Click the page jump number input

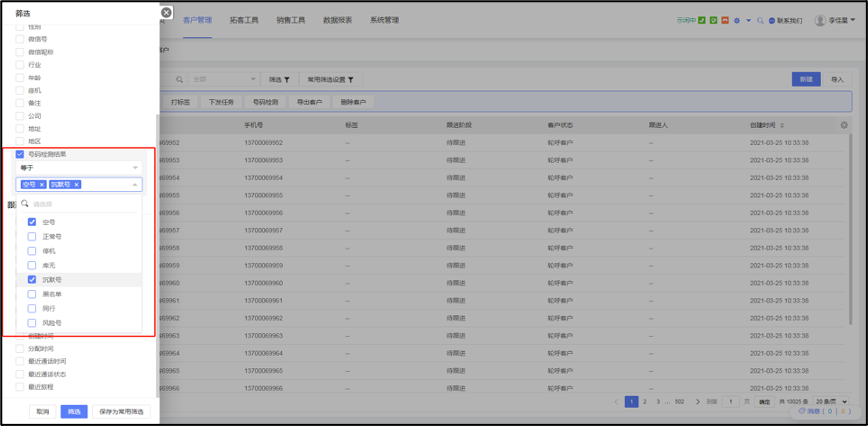pos(731,402)
